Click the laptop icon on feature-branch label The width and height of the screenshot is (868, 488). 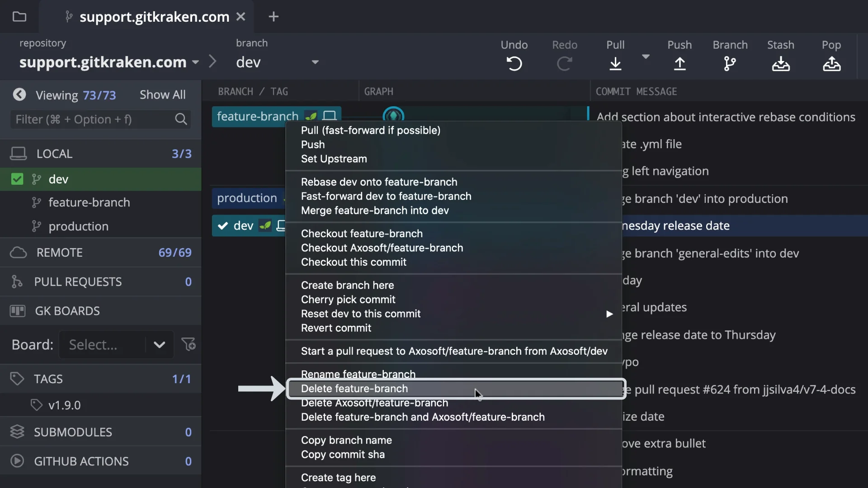[330, 116]
